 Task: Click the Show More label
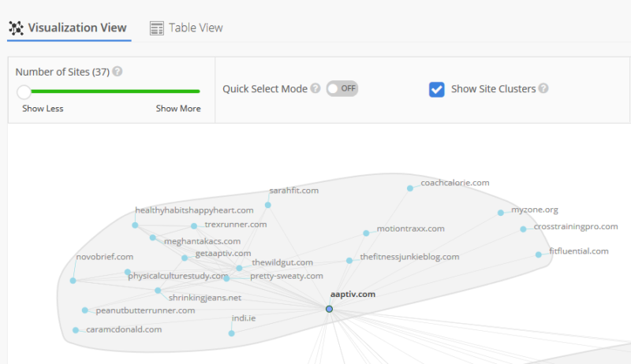pos(177,109)
